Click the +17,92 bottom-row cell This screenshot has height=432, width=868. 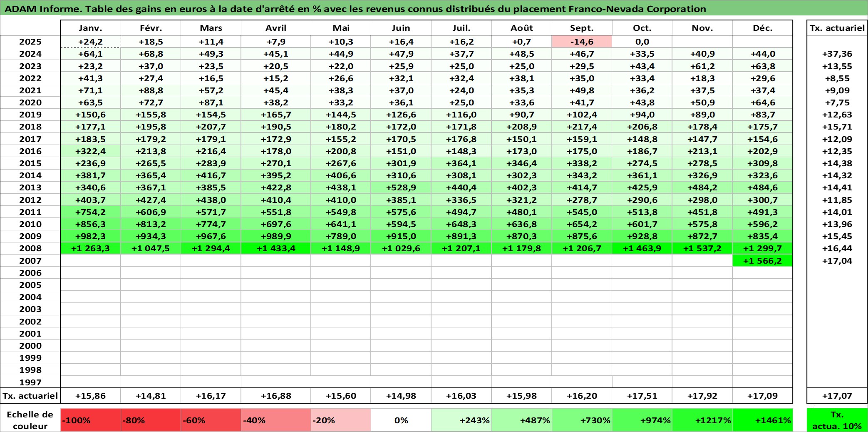pyautogui.click(x=702, y=396)
